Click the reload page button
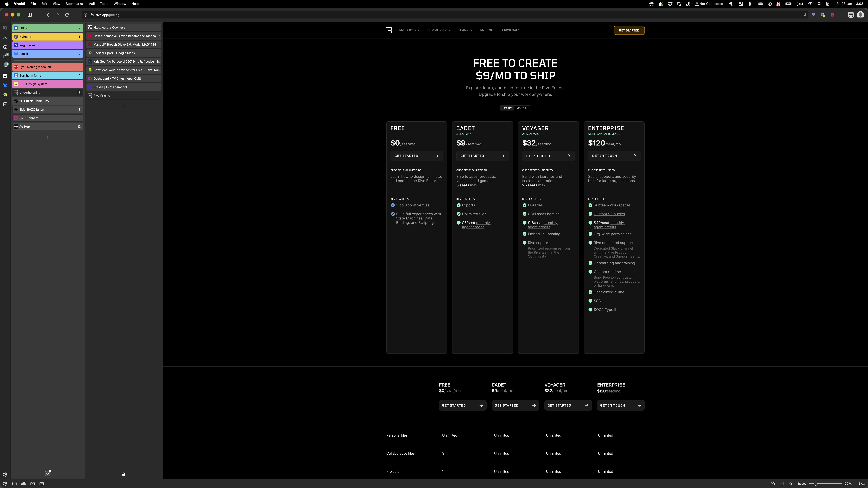The height and width of the screenshot is (488, 868). click(x=67, y=15)
